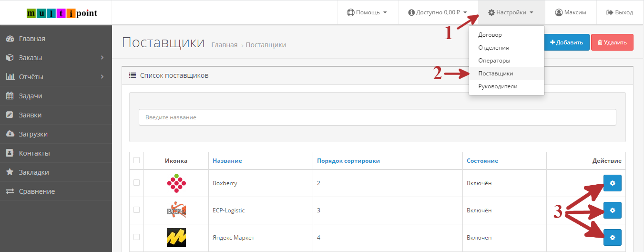Check the Яндекс Маркет row checkbox
Image resolution: width=644 pixels, height=252 pixels.
click(x=137, y=237)
